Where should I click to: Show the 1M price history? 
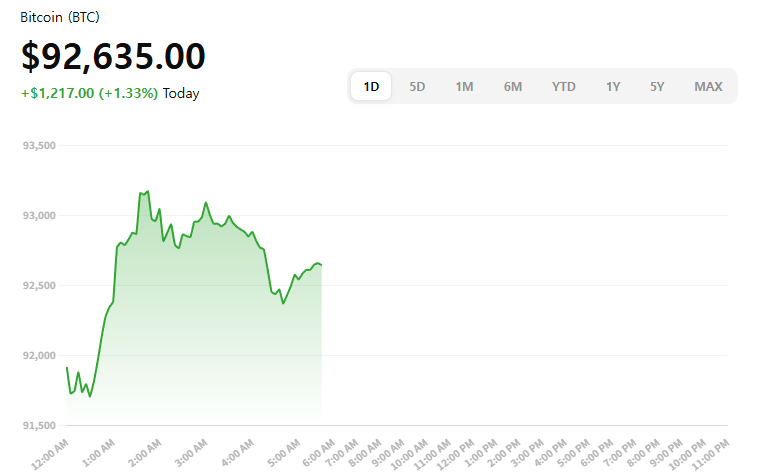(464, 86)
